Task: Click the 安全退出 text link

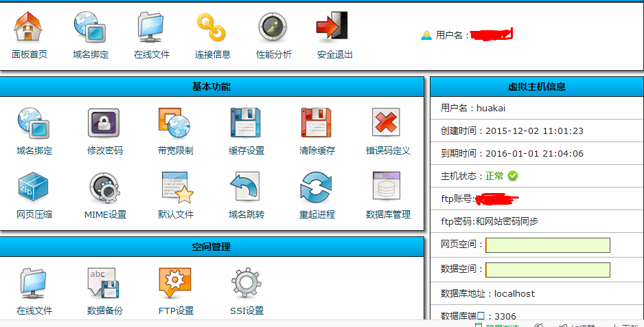Action: tap(335, 54)
